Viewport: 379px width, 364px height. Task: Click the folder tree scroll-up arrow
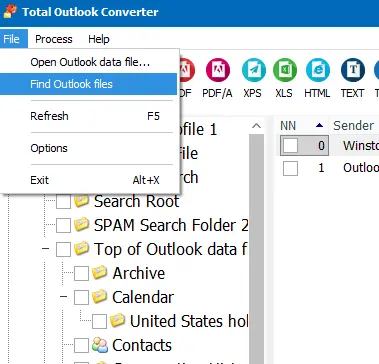[x=256, y=126]
